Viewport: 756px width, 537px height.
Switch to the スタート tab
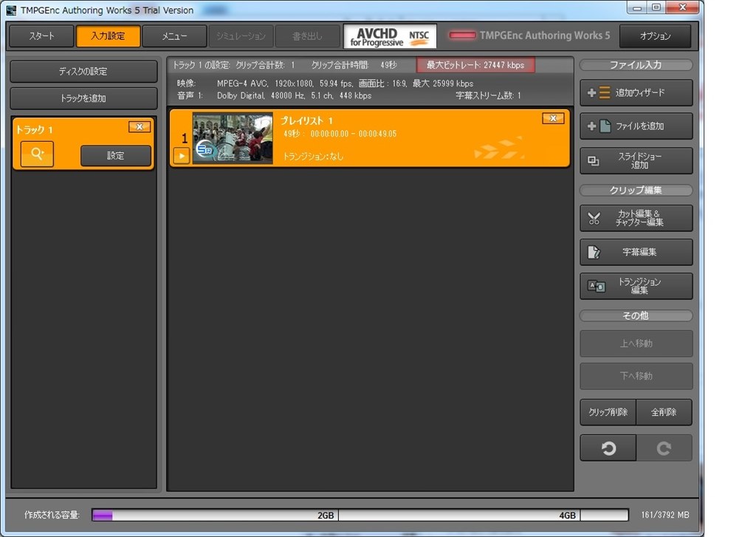[41, 36]
